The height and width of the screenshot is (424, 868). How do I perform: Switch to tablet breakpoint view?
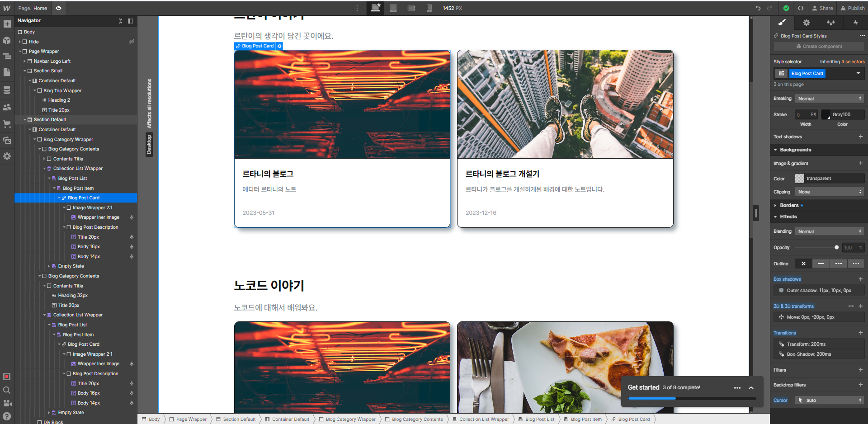[393, 8]
